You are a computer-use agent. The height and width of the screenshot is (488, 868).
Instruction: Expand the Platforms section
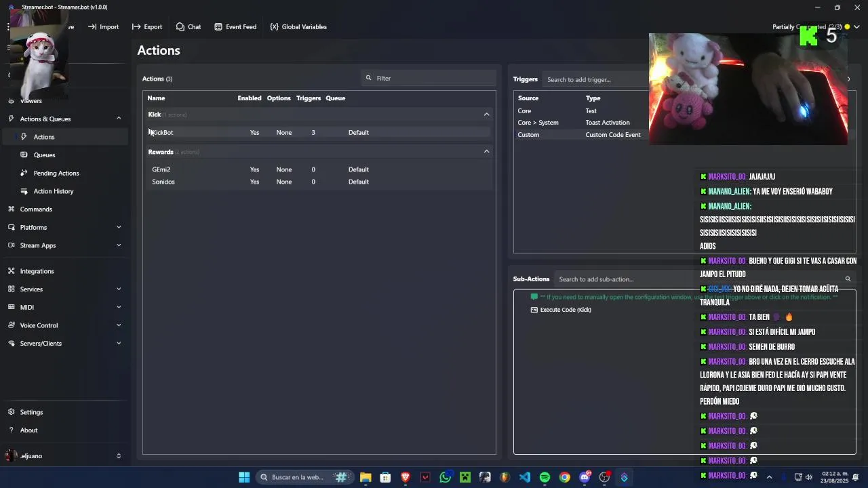pyautogui.click(x=119, y=228)
